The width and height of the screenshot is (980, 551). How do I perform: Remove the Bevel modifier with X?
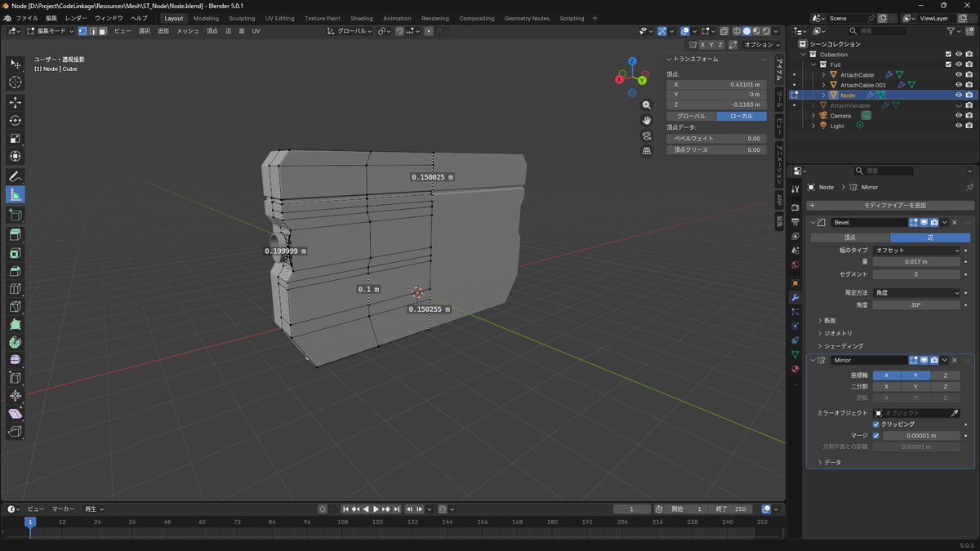tap(954, 222)
